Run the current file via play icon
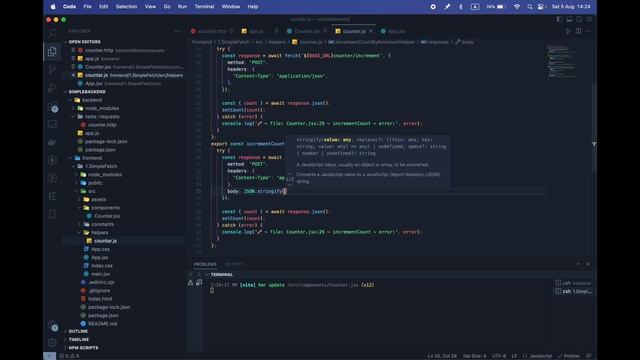640x360 pixels. tap(568, 31)
